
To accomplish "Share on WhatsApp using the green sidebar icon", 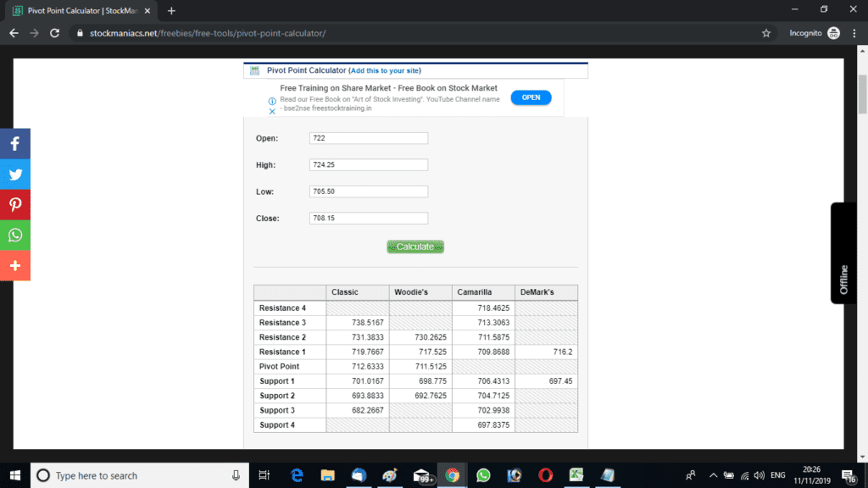I will (14, 235).
